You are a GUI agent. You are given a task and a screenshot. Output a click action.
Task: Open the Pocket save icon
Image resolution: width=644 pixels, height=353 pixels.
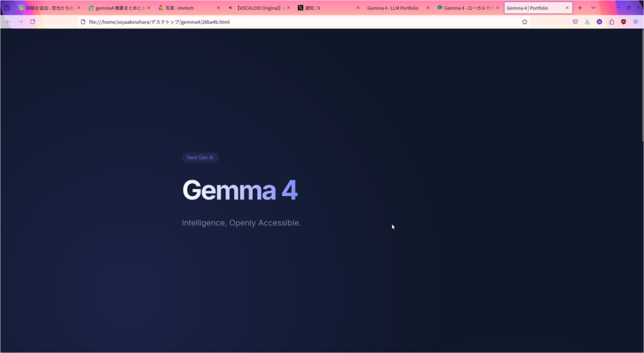coord(575,21)
